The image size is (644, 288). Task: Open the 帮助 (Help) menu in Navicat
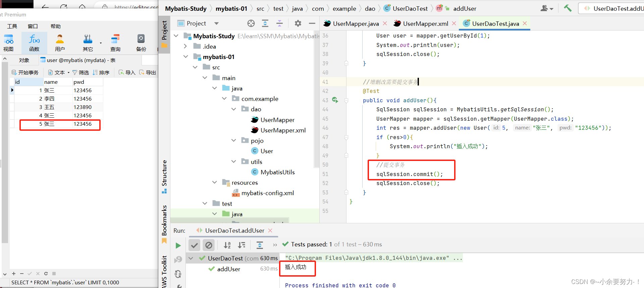tap(56, 26)
